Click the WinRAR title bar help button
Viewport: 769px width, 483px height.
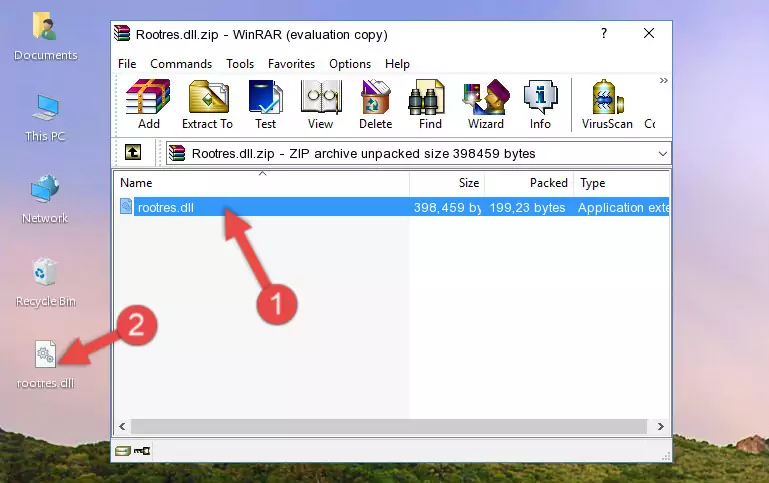tap(604, 33)
